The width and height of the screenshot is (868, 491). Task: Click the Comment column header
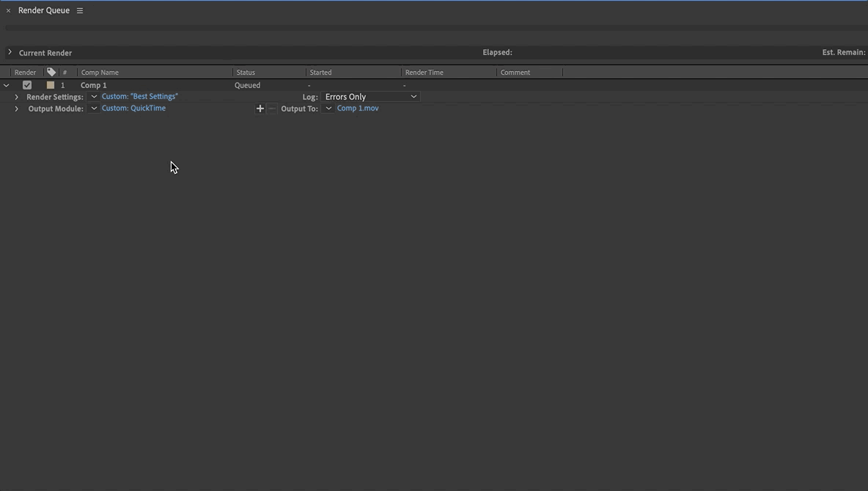point(515,73)
